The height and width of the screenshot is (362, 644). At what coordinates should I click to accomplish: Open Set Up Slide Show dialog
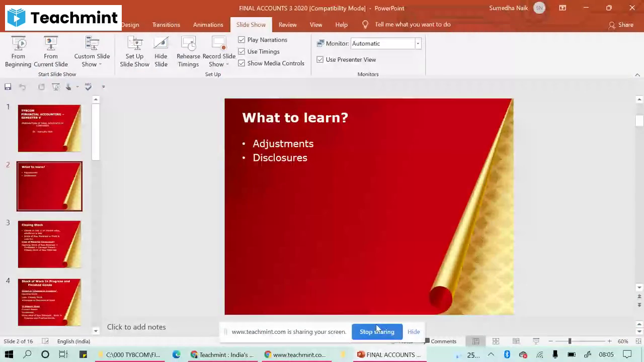click(x=134, y=51)
